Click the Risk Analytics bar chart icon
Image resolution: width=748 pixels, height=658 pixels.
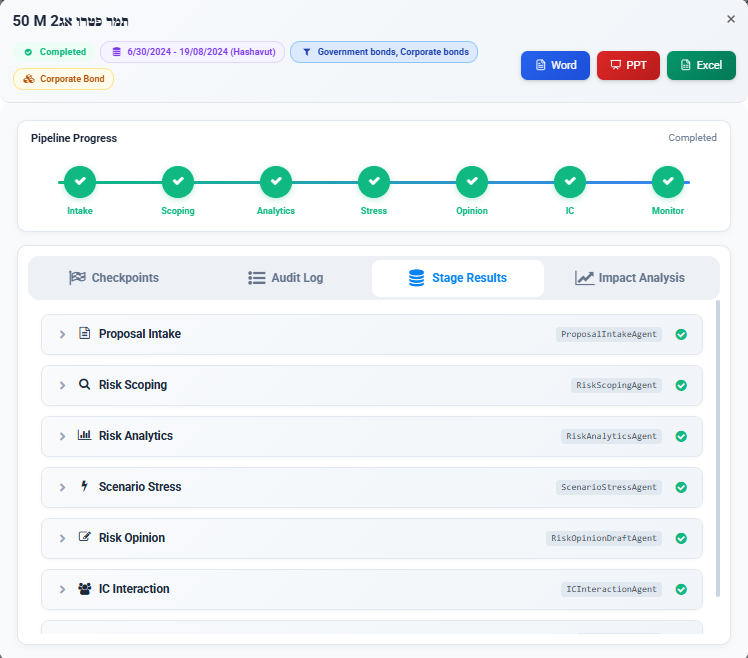84,435
